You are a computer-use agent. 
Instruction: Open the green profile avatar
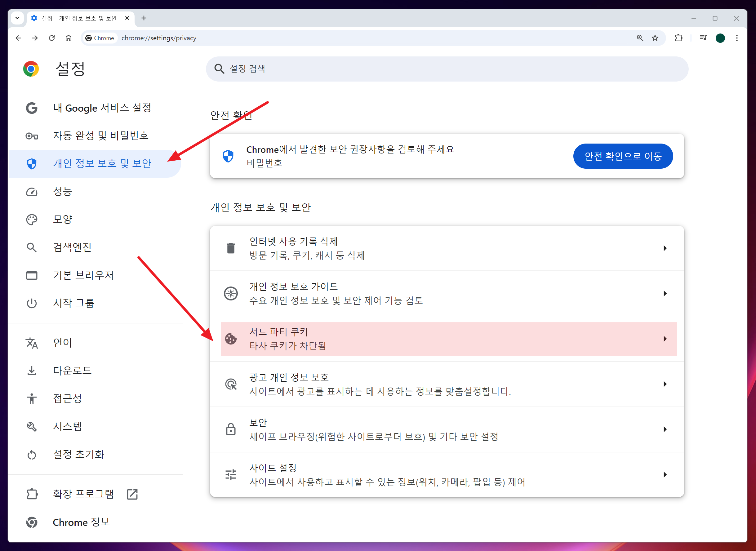(x=720, y=38)
